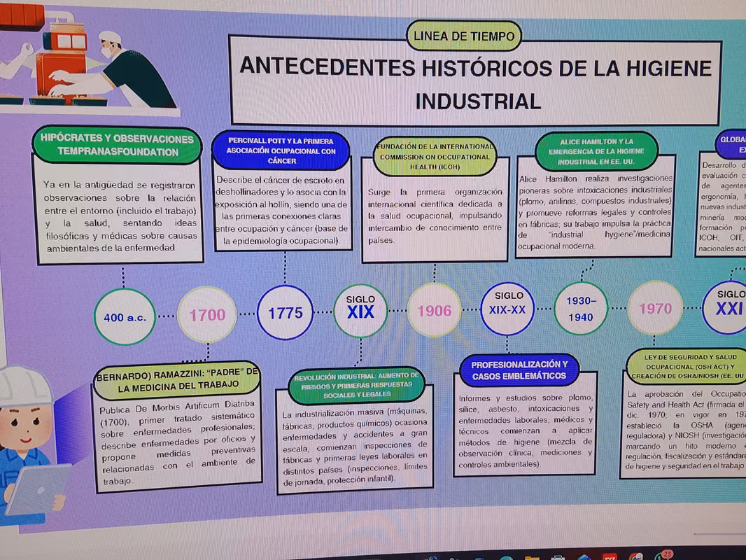The width and height of the screenshot is (746, 560).
Task: Select the 1775 timeline circle
Action: 285,313
